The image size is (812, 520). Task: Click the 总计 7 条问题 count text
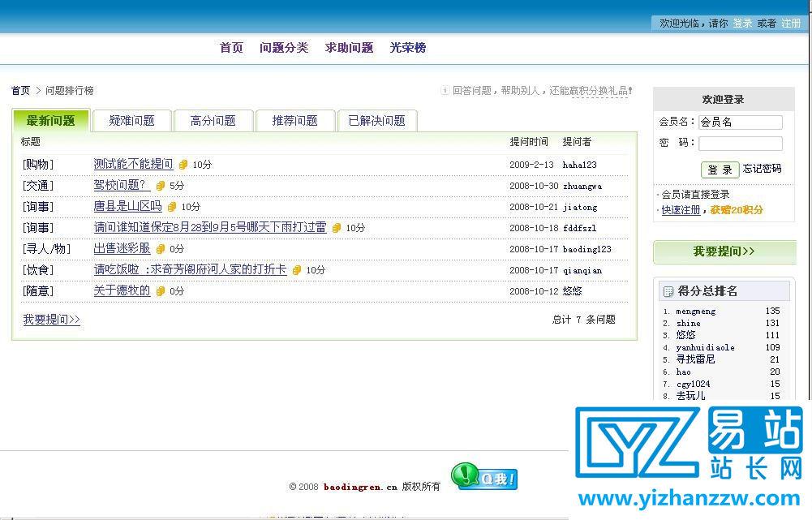point(583,320)
